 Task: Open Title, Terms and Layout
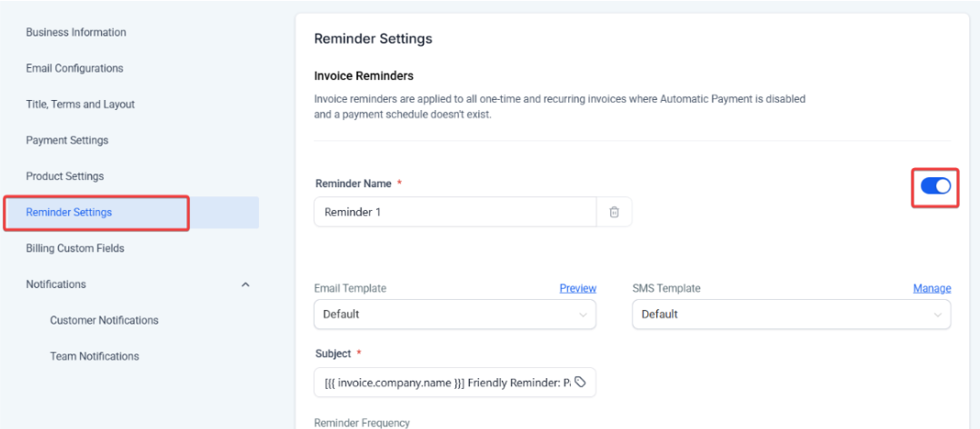[80, 105]
